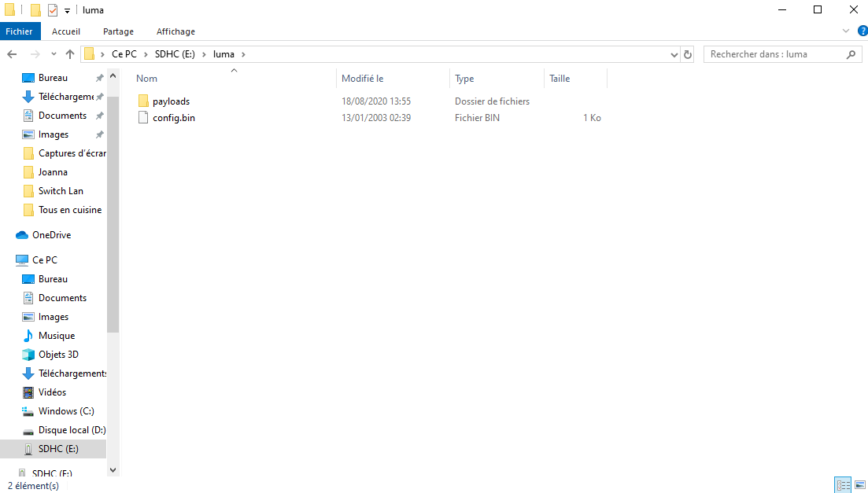Click the date 18/08/2020 13:55

click(376, 101)
